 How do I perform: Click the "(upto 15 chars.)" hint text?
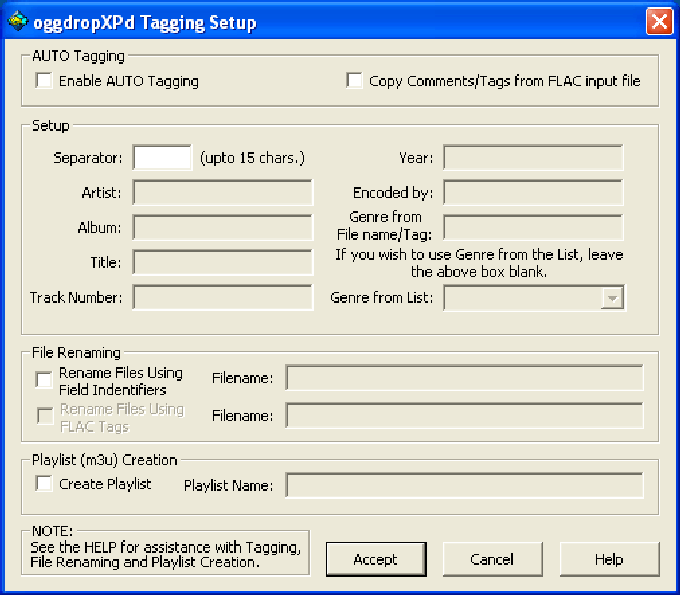click(x=252, y=158)
